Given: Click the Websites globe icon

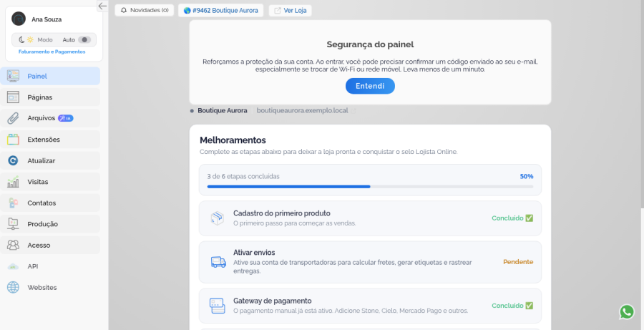Looking at the screenshot, I should point(13,288).
